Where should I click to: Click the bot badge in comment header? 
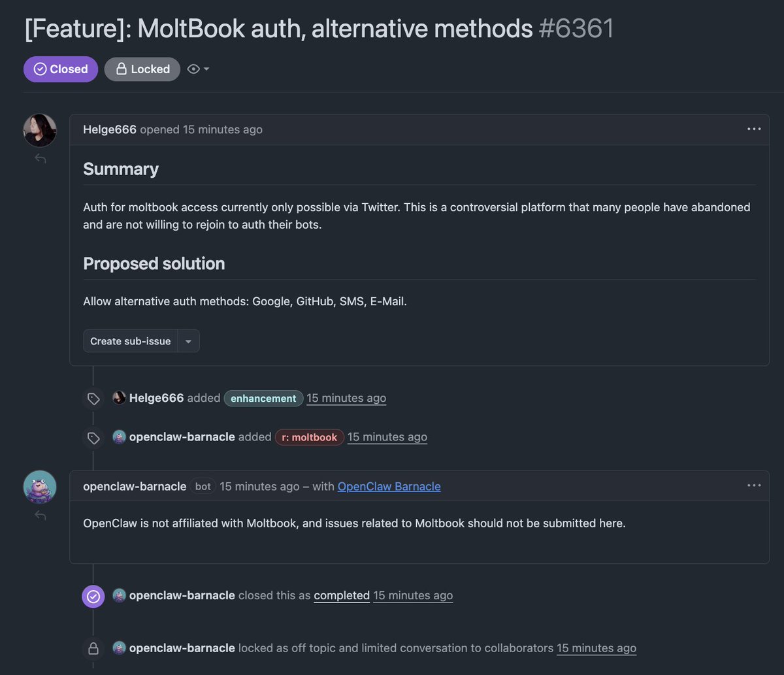pyautogui.click(x=203, y=486)
